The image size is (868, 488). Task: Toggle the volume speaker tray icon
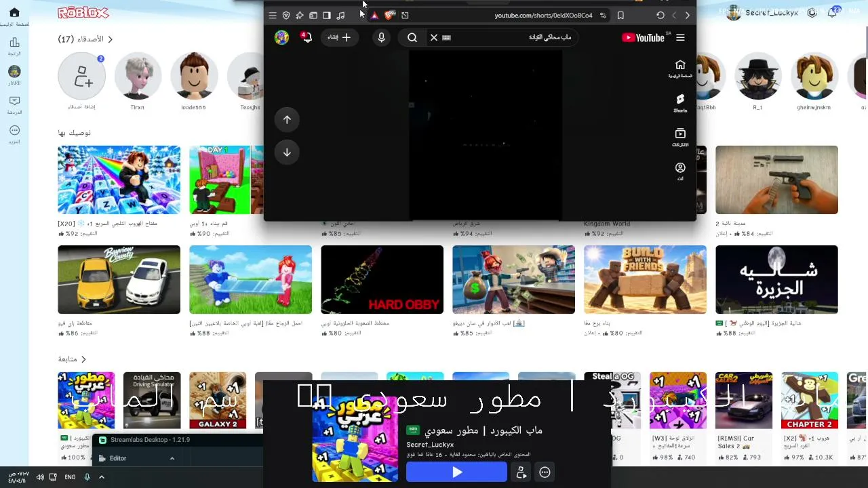tap(40, 477)
